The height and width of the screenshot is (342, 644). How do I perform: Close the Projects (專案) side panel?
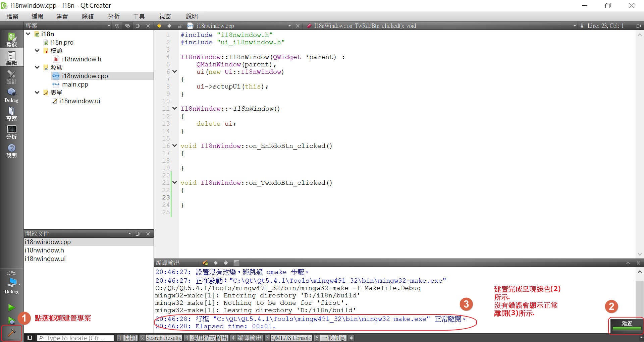click(148, 26)
